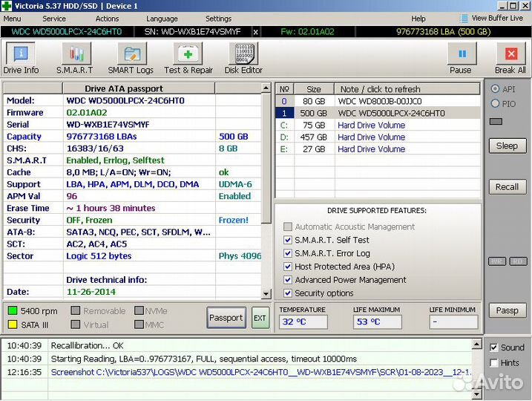
Task: Click the gray indicator below PIO
Action: click(x=496, y=121)
